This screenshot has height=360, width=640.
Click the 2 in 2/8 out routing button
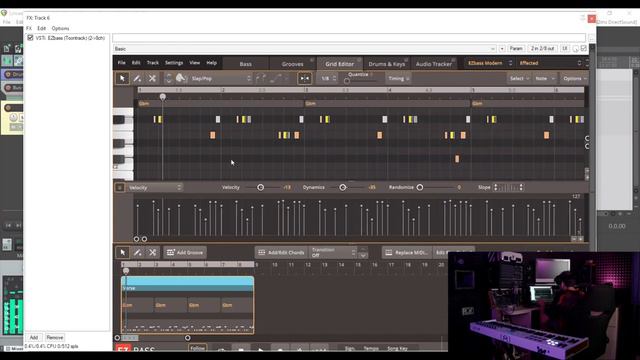(x=542, y=49)
